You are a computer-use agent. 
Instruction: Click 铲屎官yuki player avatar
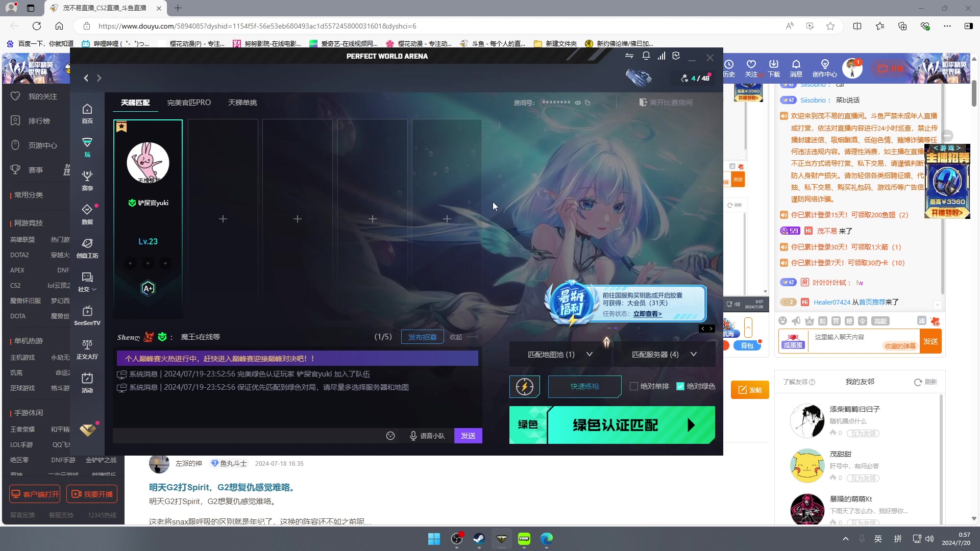click(148, 163)
